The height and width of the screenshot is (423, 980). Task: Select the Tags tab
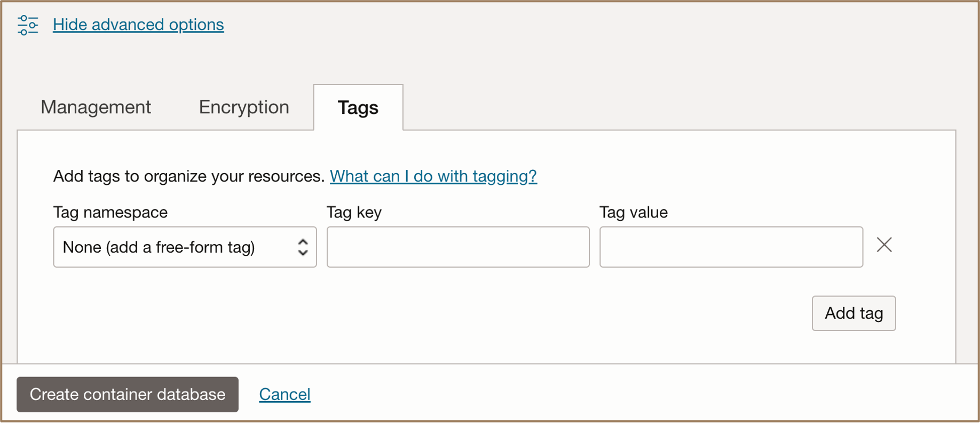[x=358, y=108]
